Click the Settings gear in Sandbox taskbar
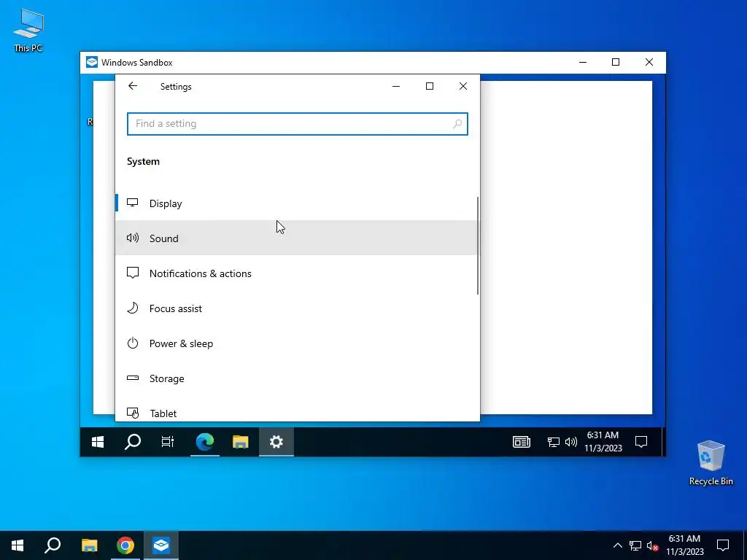The height and width of the screenshot is (560, 747). [276, 442]
